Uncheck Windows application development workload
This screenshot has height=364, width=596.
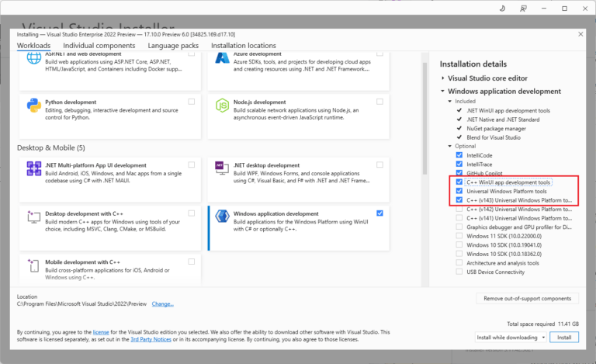379,213
